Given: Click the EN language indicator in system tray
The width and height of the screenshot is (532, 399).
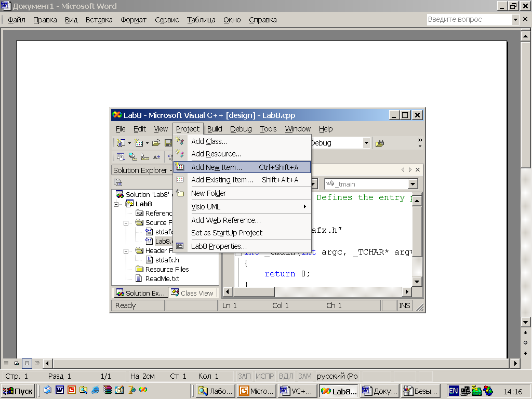Looking at the screenshot, I should click(x=453, y=391).
